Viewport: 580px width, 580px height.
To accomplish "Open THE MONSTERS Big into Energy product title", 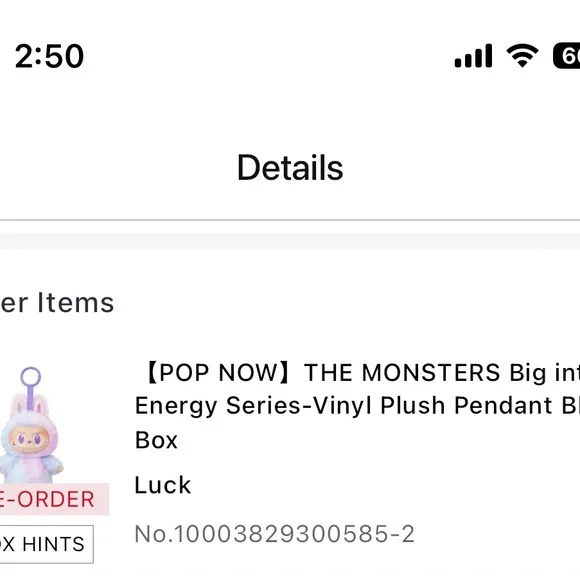I will tap(442, 372).
